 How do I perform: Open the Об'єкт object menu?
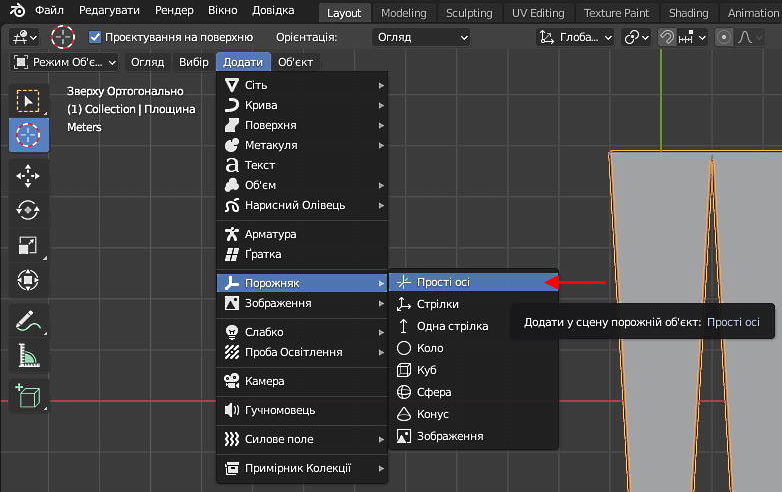295,62
